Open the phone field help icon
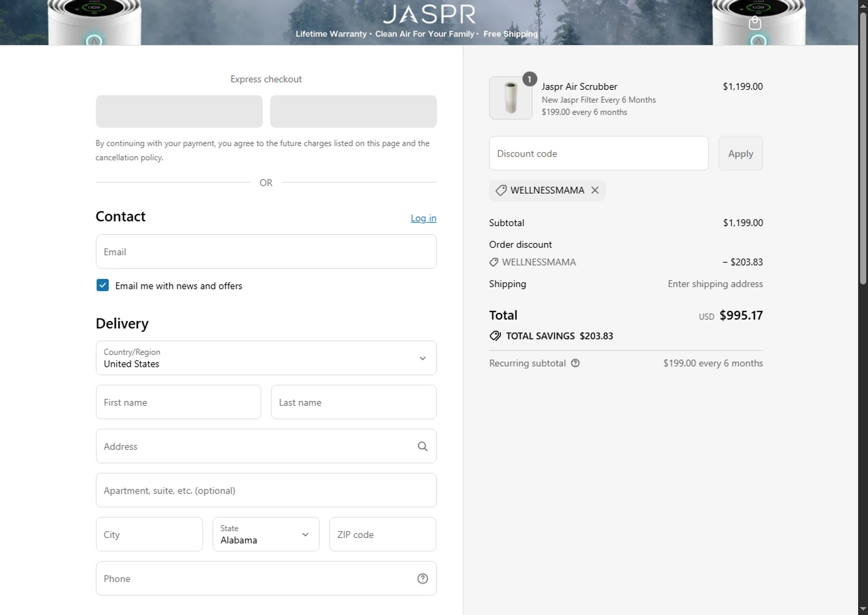868x615 pixels. coord(422,579)
